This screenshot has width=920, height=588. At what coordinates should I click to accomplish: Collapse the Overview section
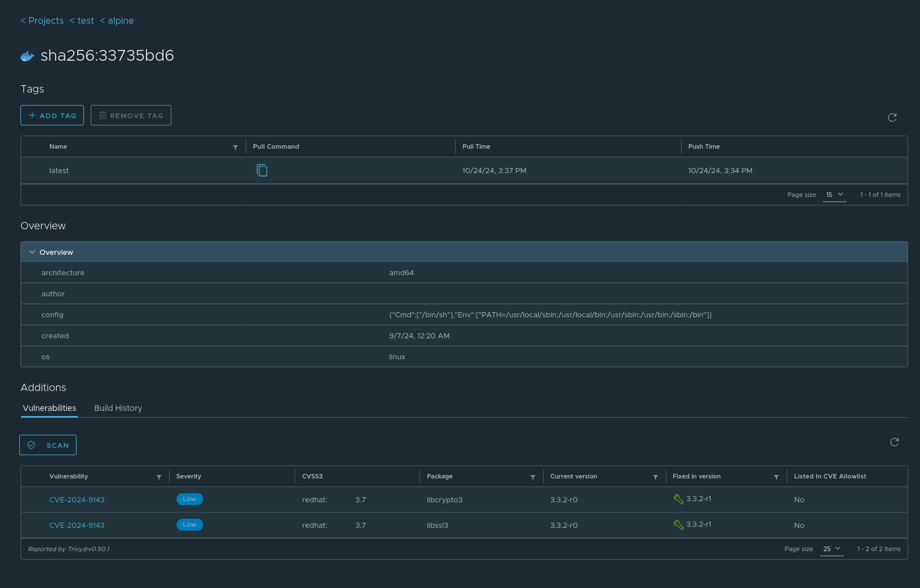(x=32, y=252)
